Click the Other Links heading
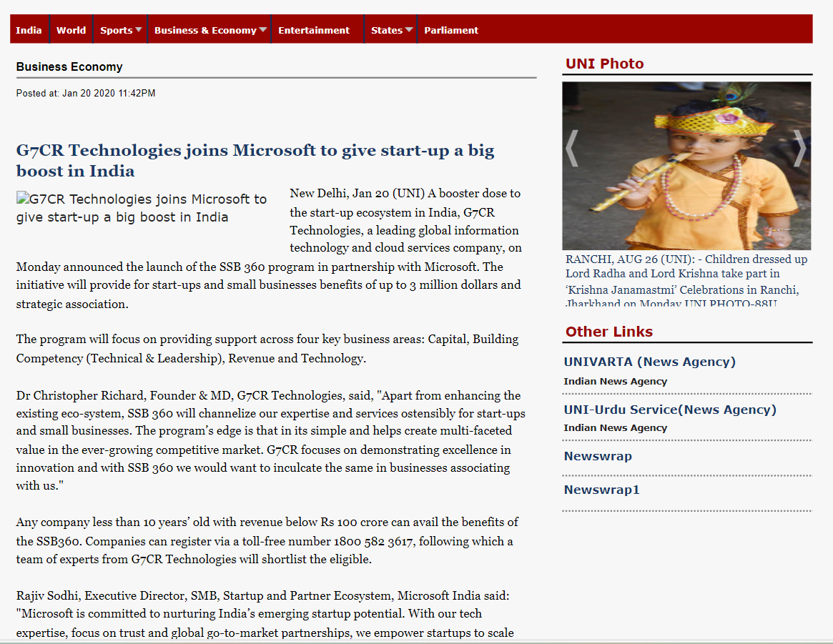This screenshot has width=833, height=644. [608, 332]
